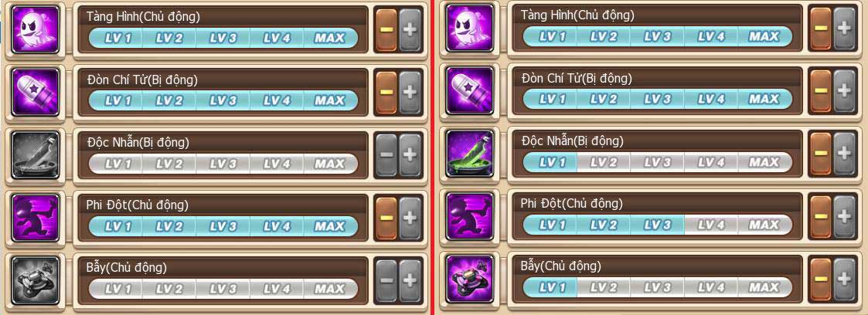868x315 pixels.
Task: Click the greyed-out Bẫy trap icon
Action: coord(35,280)
